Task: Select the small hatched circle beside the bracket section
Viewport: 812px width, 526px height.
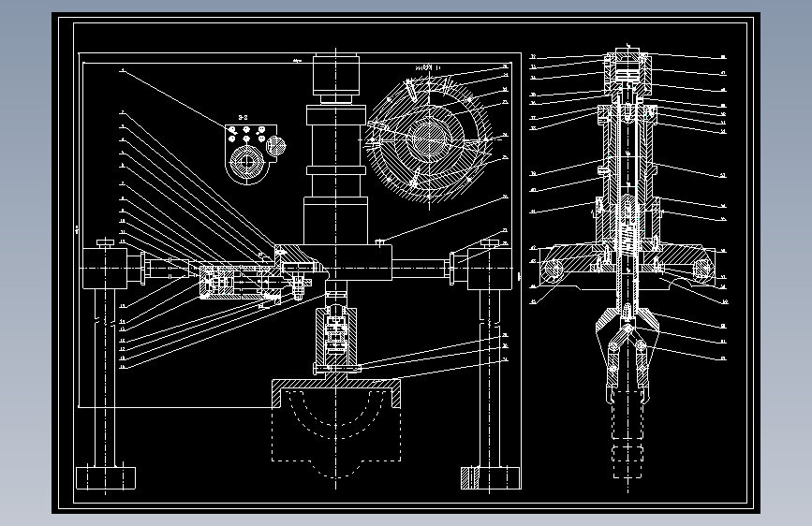Action: [275, 145]
